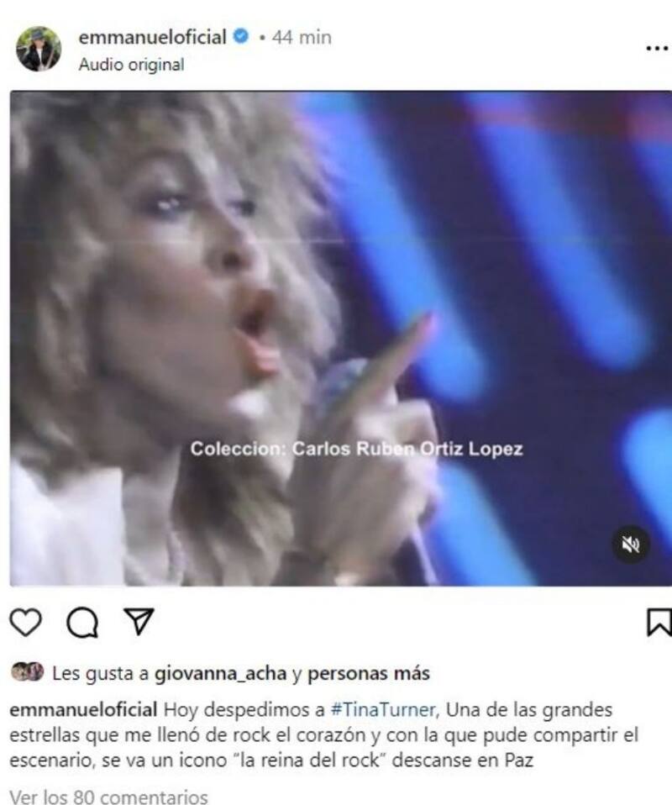Like the post with the heart icon

point(26,622)
